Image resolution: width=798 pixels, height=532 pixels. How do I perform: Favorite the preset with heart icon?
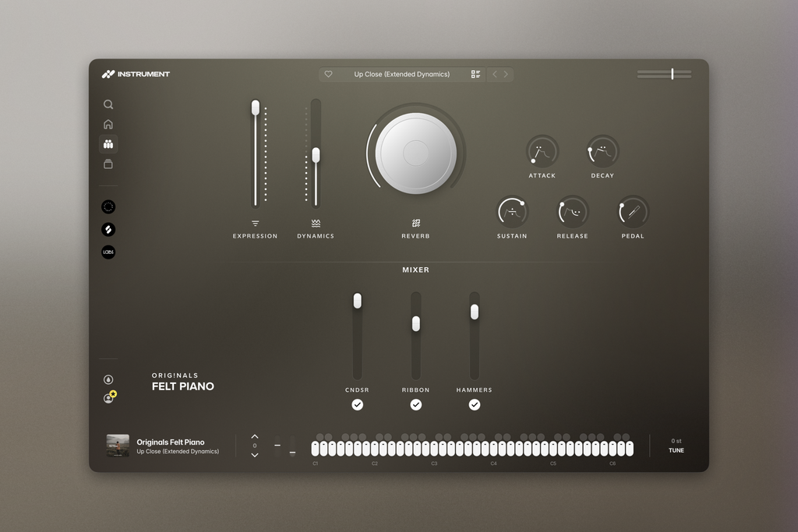point(328,74)
